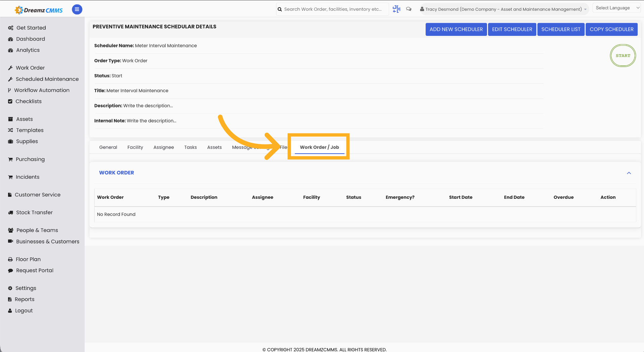Click the Overdue column header

(563, 197)
